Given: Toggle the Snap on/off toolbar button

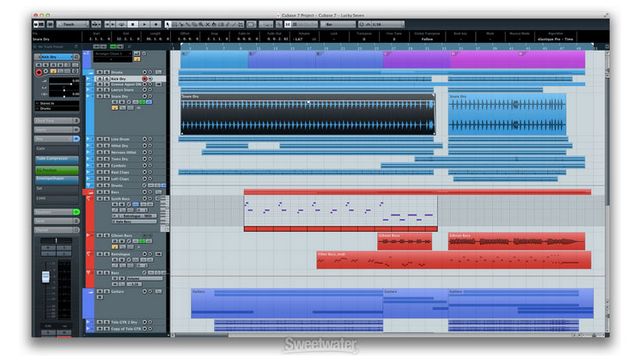Looking at the screenshot, I should 288,25.
